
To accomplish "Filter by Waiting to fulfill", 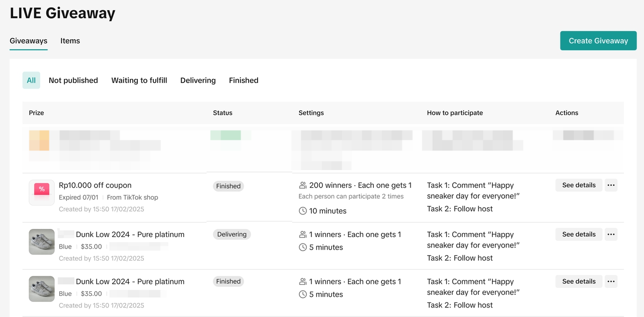I will (139, 81).
